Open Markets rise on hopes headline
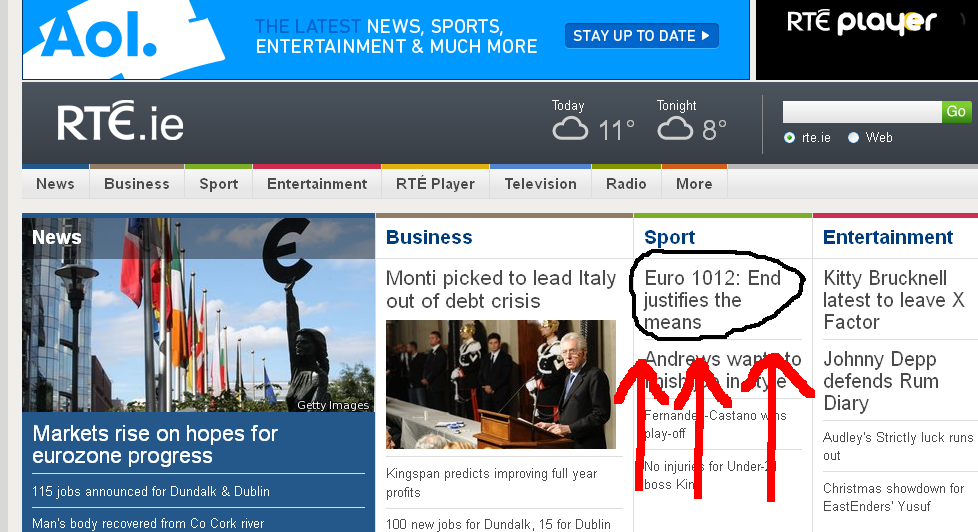Image resolution: width=978 pixels, height=532 pixels. pos(155,445)
